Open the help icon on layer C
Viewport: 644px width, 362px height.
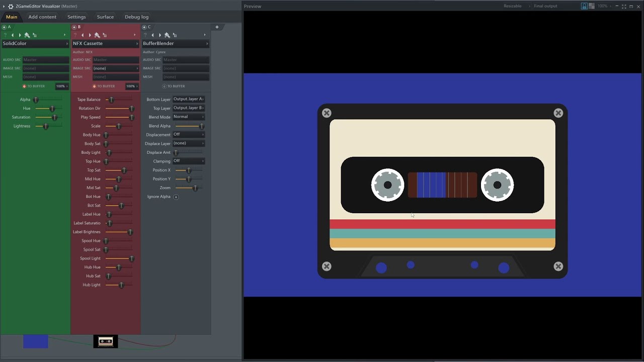point(145,35)
